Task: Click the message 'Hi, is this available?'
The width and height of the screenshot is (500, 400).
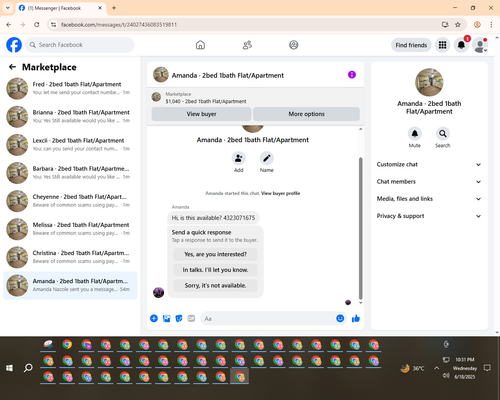Action: (x=213, y=218)
